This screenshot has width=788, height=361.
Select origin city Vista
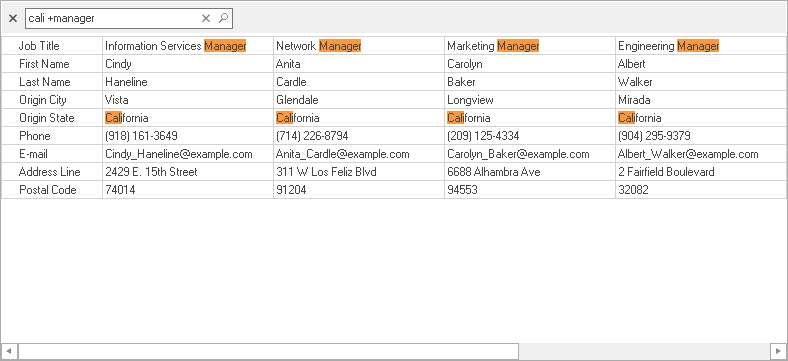[188, 100]
